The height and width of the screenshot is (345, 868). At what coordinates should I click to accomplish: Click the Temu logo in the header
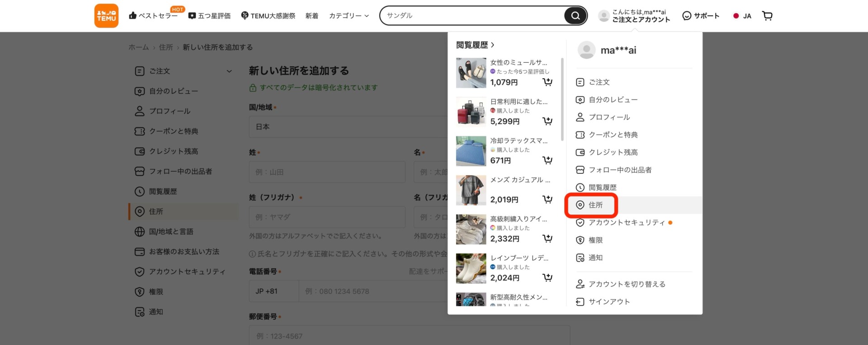106,16
